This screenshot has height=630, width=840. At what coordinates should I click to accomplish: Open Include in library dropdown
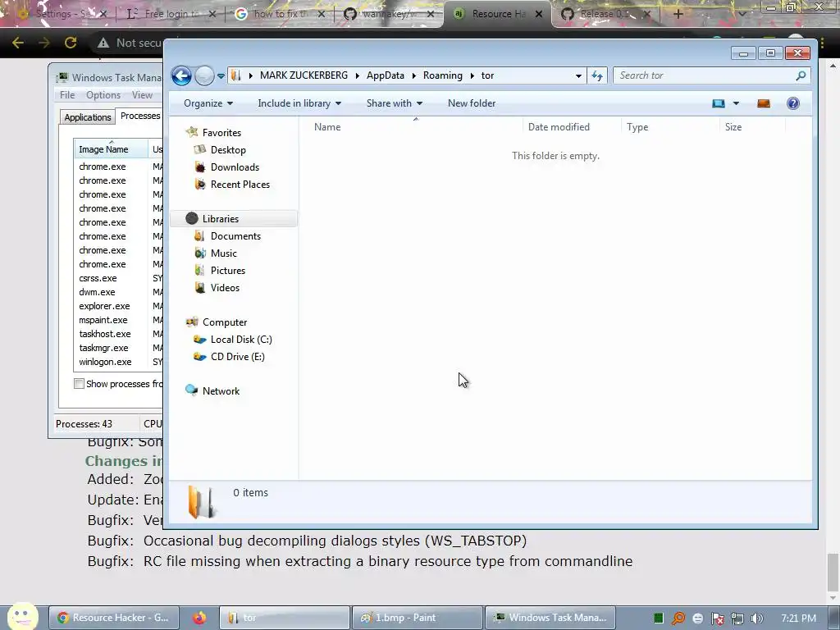coord(299,103)
